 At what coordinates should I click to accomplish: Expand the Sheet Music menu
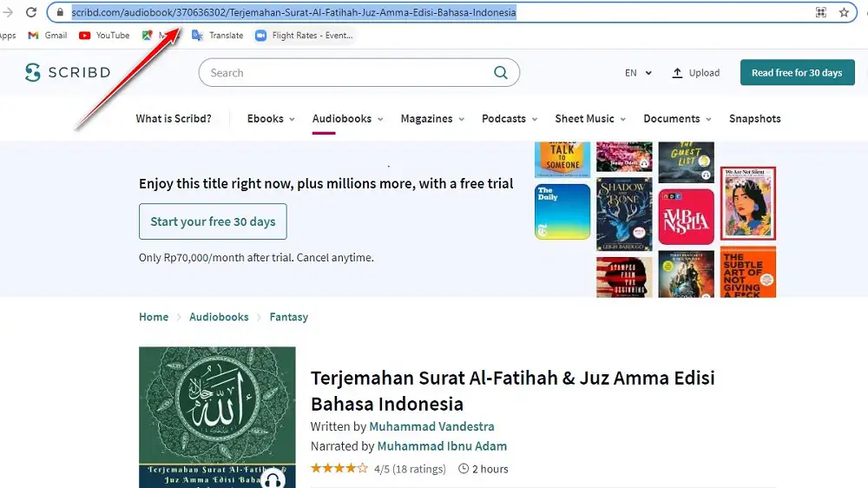click(590, 119)
